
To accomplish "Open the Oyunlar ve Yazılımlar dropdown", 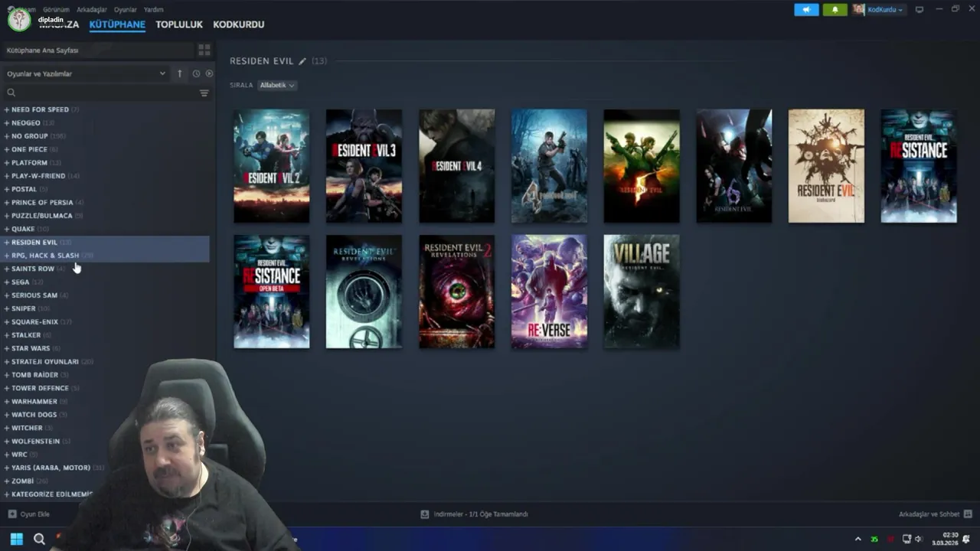I will click(x=86, y=73).
